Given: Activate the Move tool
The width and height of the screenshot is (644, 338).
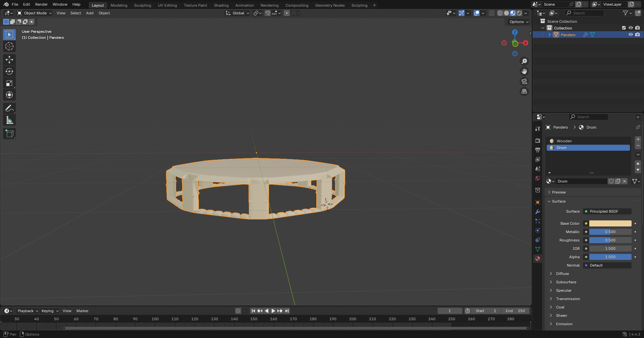Looking at the screenshot, I should [x=9, y=60].
